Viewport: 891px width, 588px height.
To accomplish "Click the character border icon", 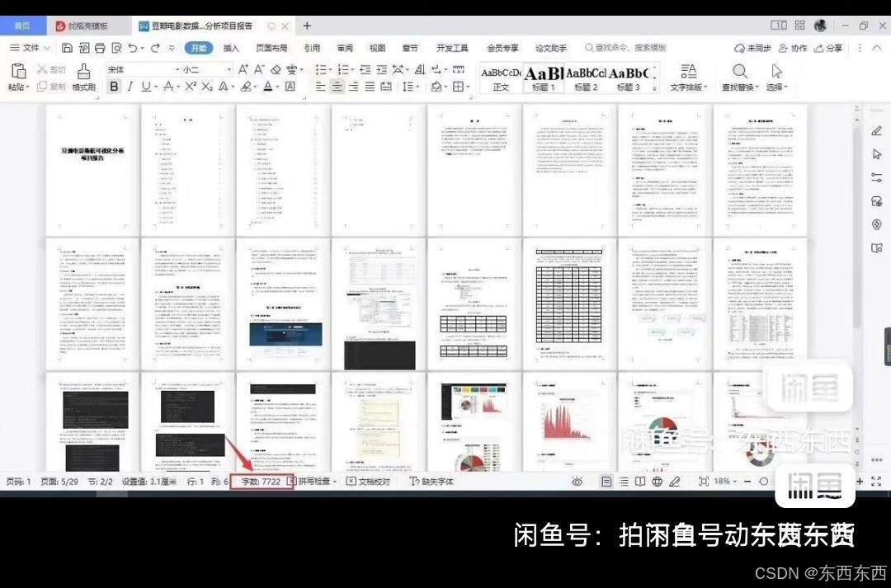I will [x=290, y=87].
